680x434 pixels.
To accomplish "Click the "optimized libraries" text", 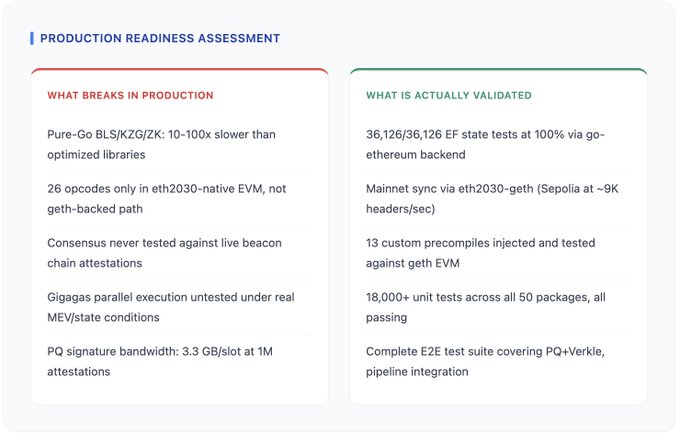I will coord(96,155).
